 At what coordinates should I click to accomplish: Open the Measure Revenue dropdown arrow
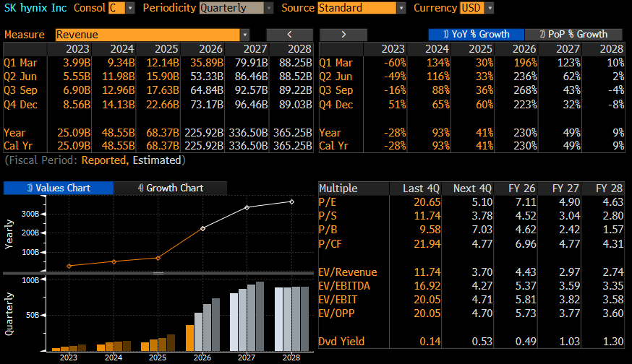pos(244,35)
